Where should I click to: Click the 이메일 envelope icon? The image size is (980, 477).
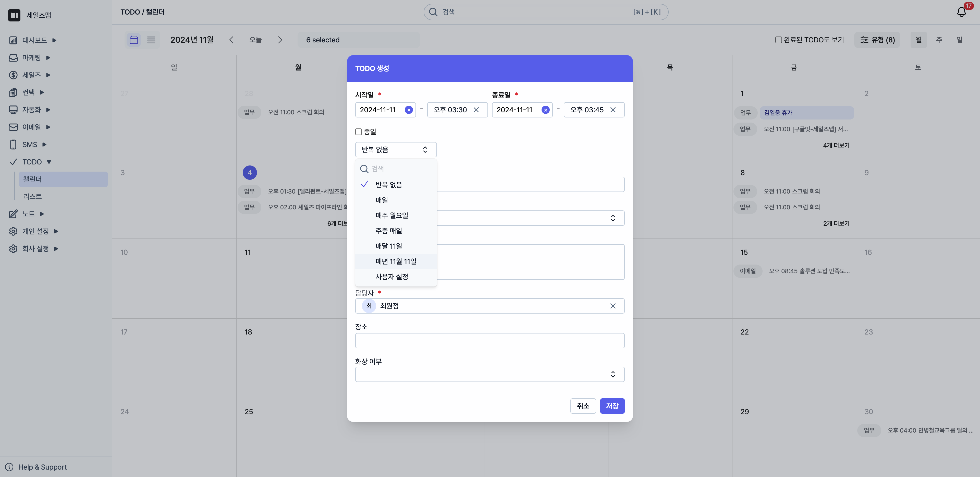coord(13,127)
